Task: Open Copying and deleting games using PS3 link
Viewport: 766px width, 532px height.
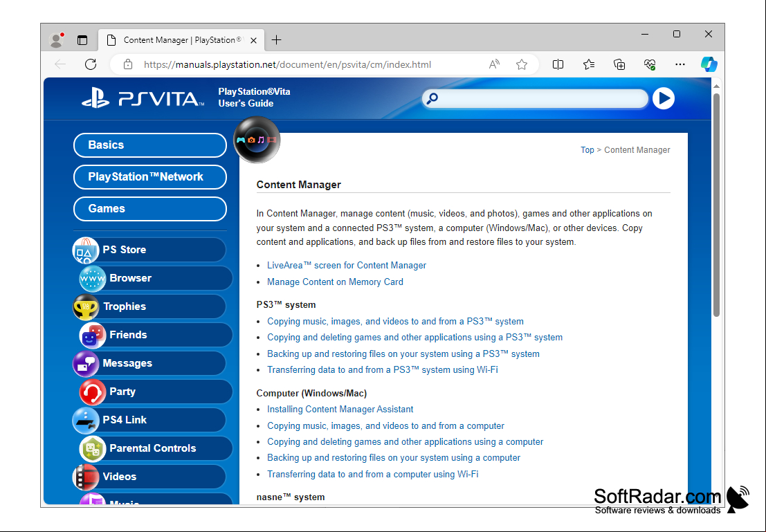Action: tap(414, 337)
